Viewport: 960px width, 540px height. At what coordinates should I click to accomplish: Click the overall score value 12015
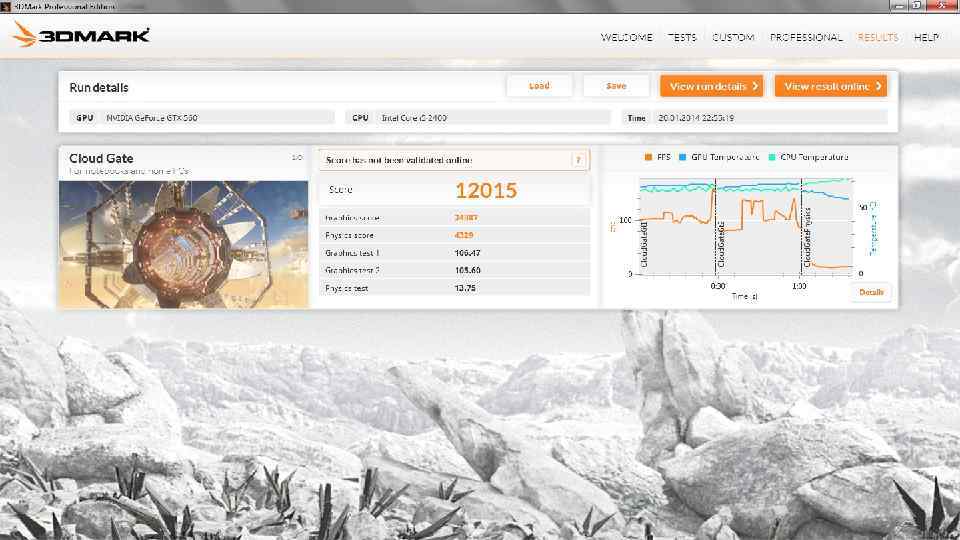click(x=486, y=190)
